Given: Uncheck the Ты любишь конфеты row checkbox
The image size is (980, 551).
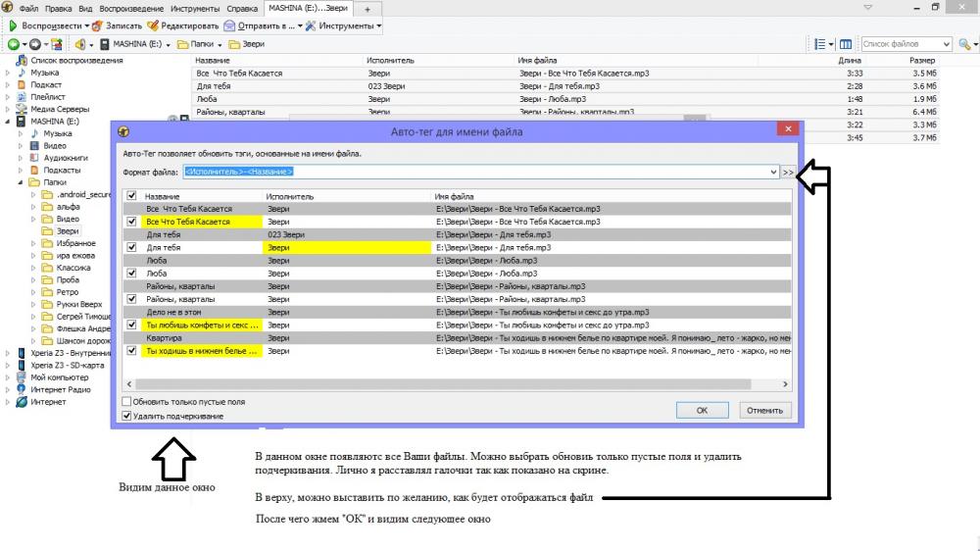Looking at the screenshot, I should (x=131, y=325).
